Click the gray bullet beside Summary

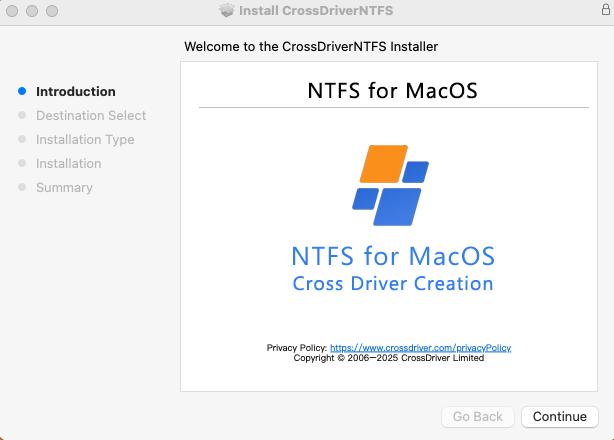pyautogui.click(x=22, y=187)
